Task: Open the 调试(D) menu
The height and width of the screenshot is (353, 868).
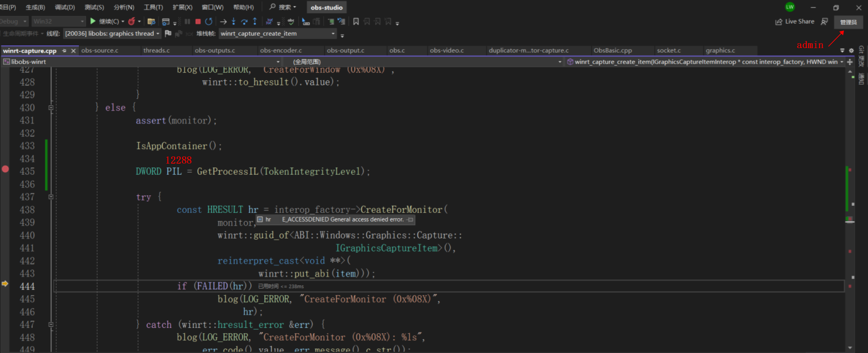Action: click(x=64, y=7)
